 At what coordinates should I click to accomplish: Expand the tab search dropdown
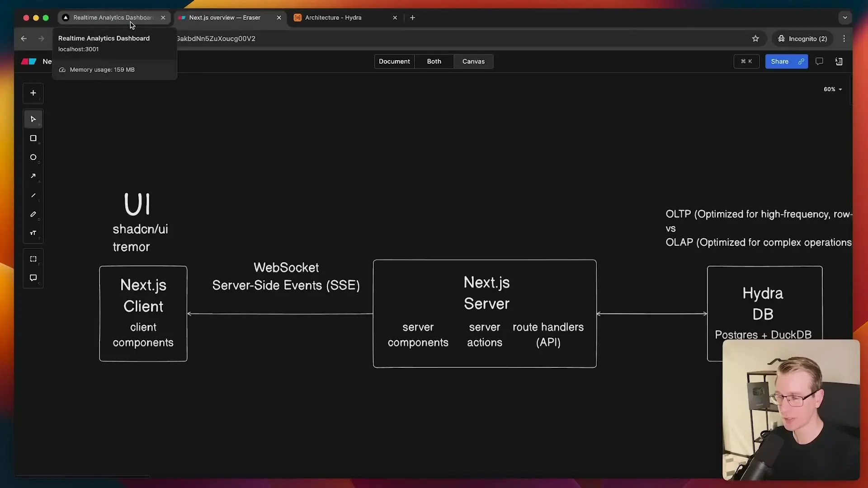coord(845,18)
